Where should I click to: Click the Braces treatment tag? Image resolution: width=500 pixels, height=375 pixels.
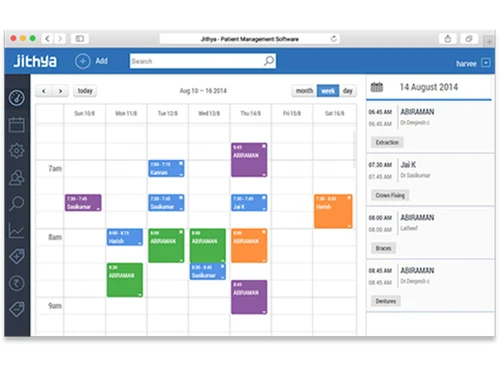[383, 248]
